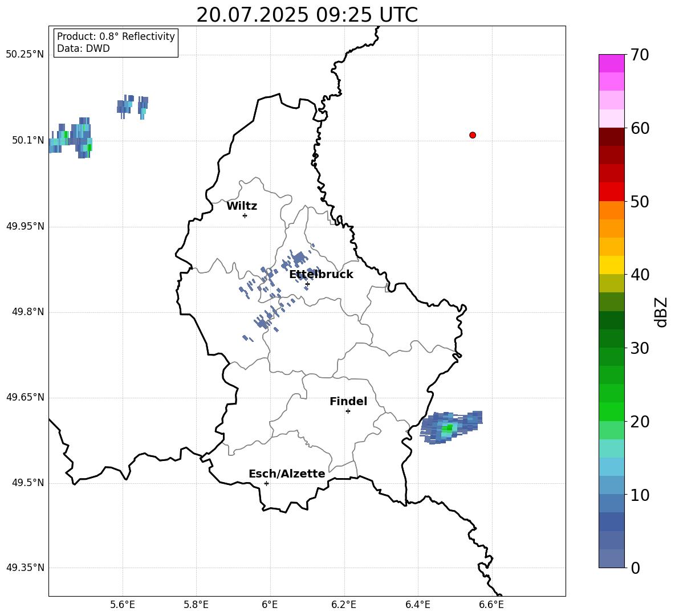The height and width of the screenshot is (616, 675).
Task: Click the Product: 0.8° Reflectivity text
Action: click(x=116, y=36)
